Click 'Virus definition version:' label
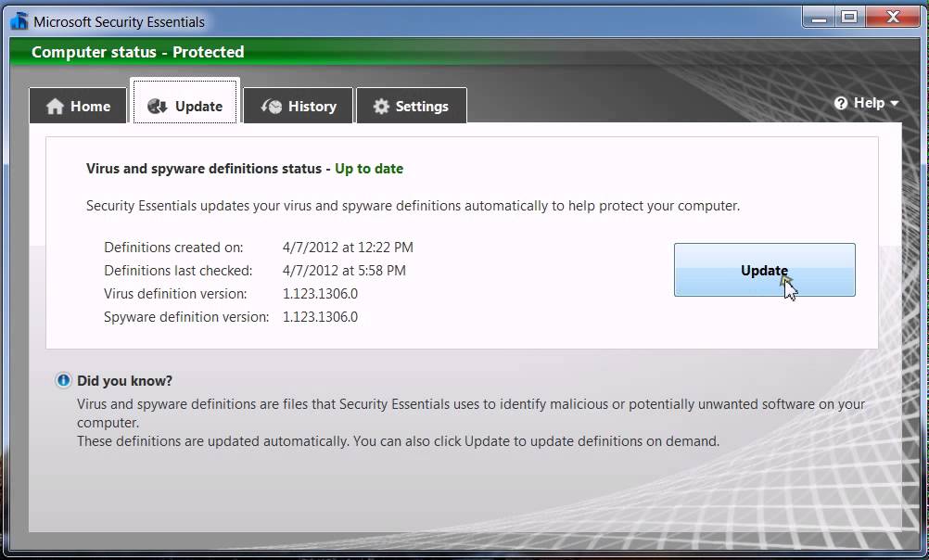 [x=175, y=293]
